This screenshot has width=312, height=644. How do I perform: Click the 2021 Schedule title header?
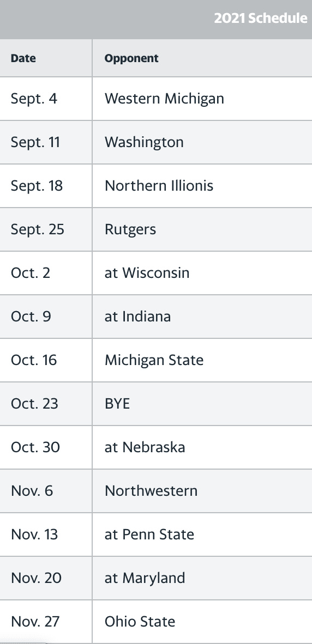(x=260, y=18)
